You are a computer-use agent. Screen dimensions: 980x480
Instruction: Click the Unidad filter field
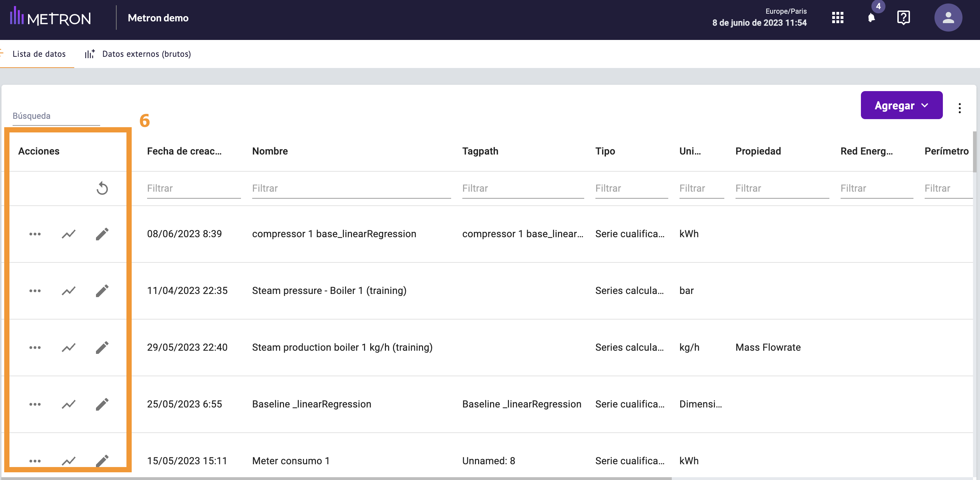point(702,189)
